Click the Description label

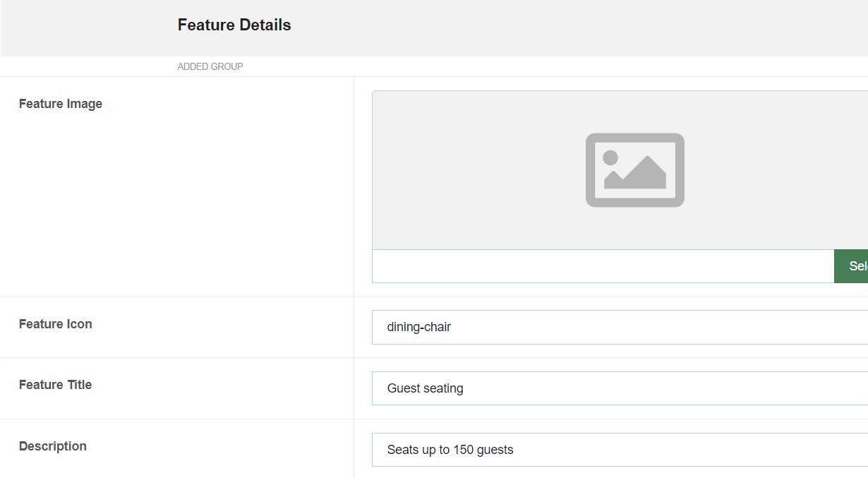click(53, 446)
